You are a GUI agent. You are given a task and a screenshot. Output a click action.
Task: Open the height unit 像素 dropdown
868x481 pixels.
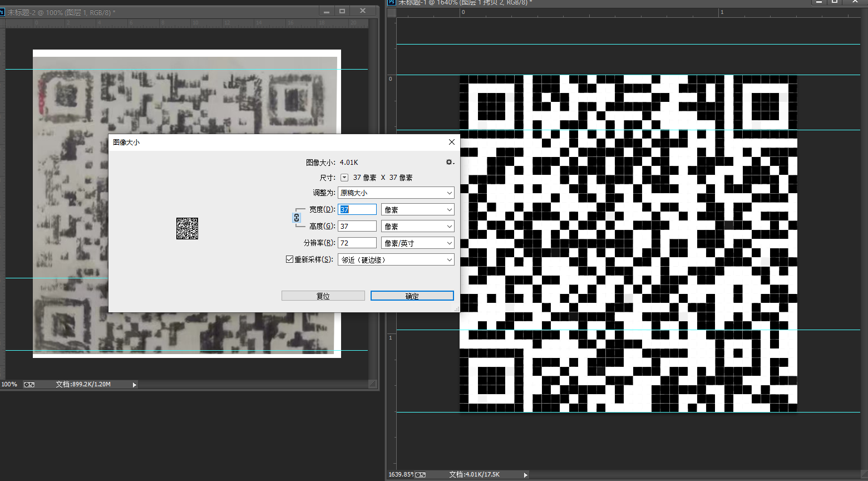[418, 226]
